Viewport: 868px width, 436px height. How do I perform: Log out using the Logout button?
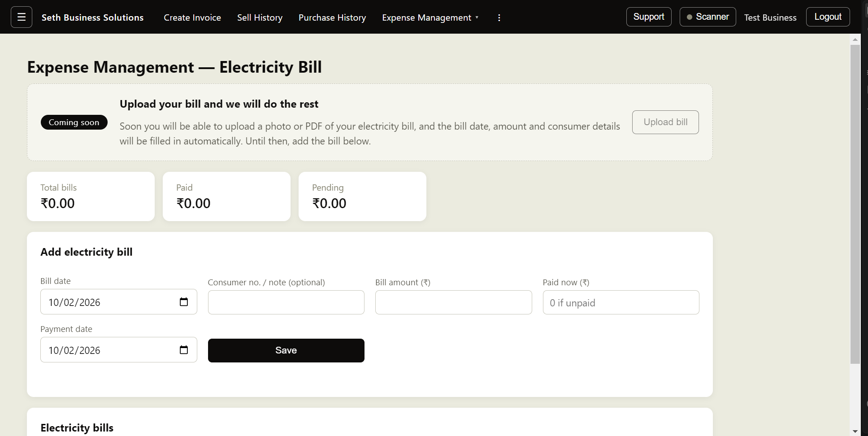(828, 17)
